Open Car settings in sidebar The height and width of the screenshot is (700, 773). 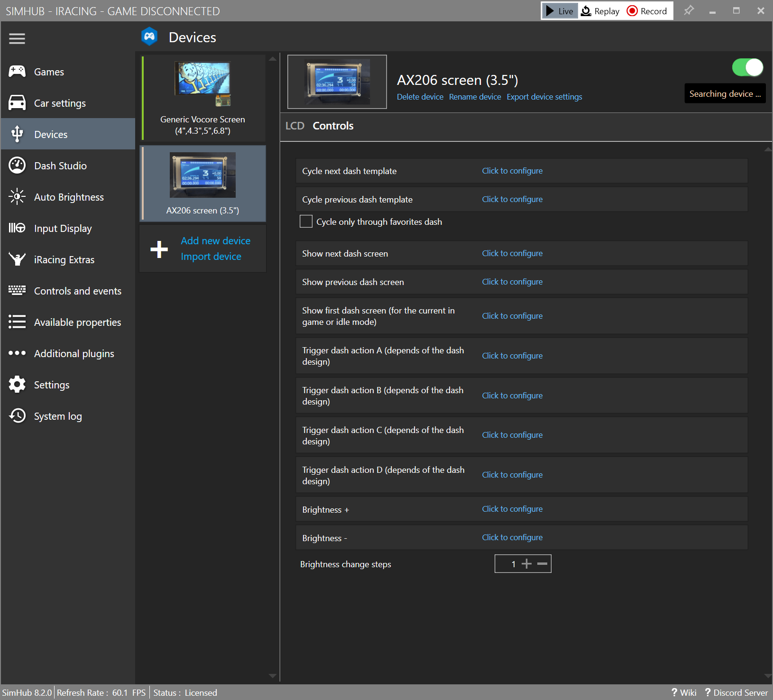[x=68, y=103]
